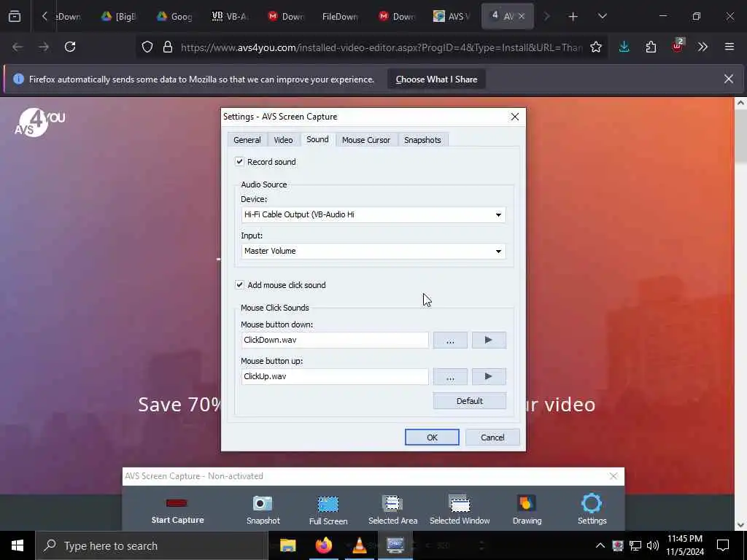The width and height of the screenshot is (747, 560).
Task: Show more toolbar tools chevron
Action: point(703,47)
